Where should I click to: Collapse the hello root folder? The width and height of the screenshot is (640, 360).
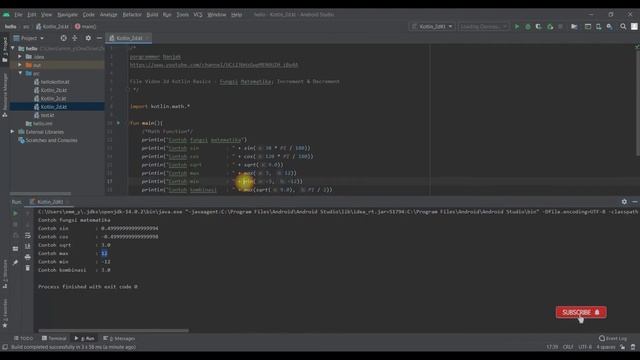coord(13,48)
